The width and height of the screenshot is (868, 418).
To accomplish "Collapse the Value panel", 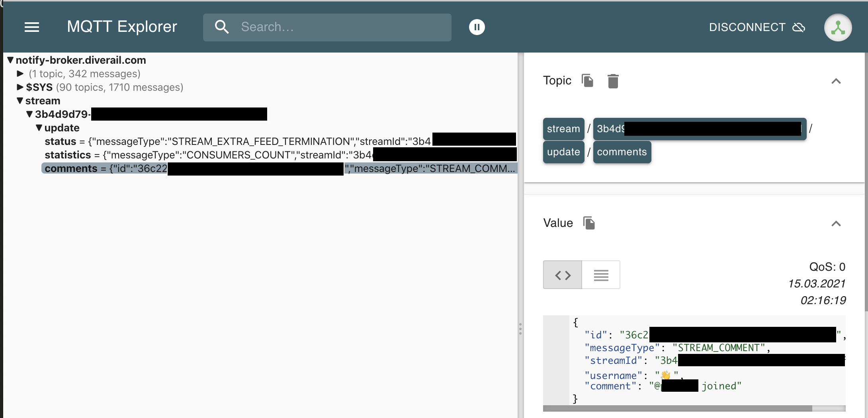I will (x=836, y=224).
